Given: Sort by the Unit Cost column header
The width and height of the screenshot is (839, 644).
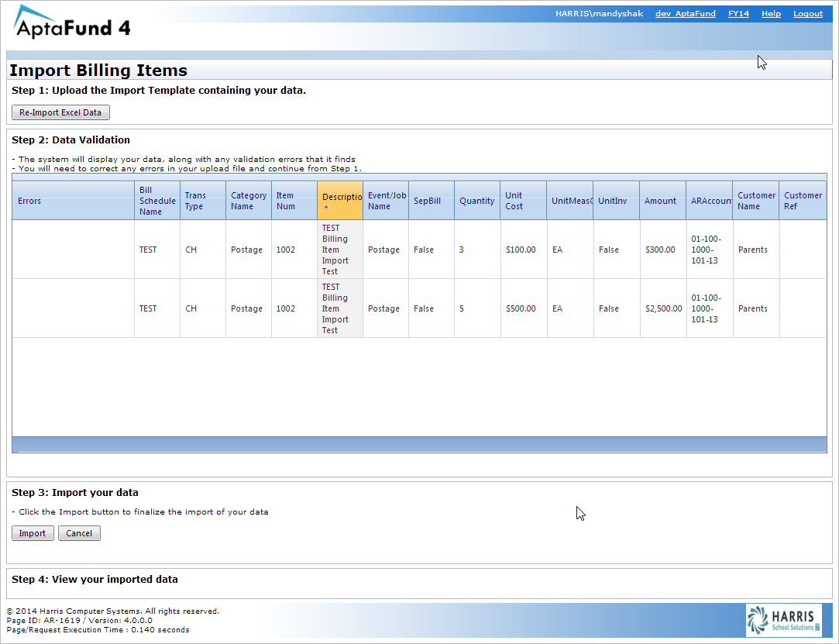Looking at the screenshot, I should pyautogui.click(x=523, y=201).
